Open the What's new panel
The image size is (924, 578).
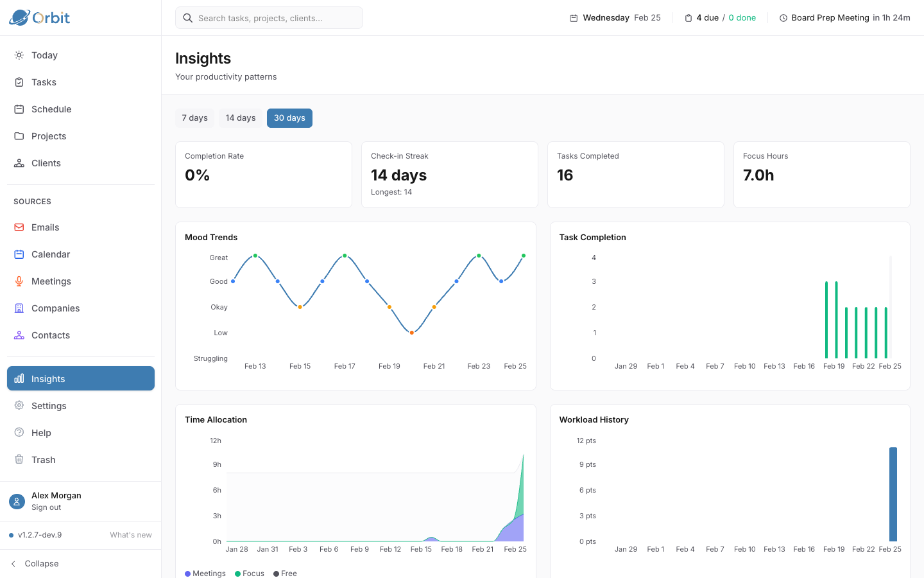(x=131, y=534)
